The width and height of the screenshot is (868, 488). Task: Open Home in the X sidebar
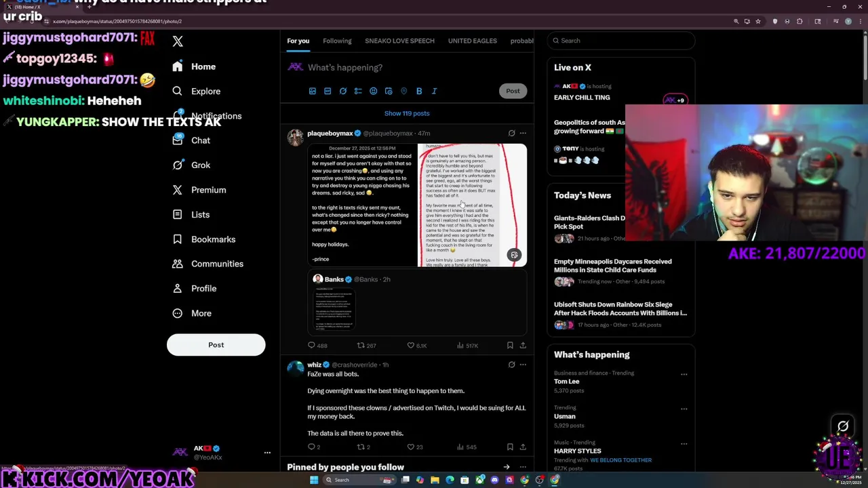[194, 66]
